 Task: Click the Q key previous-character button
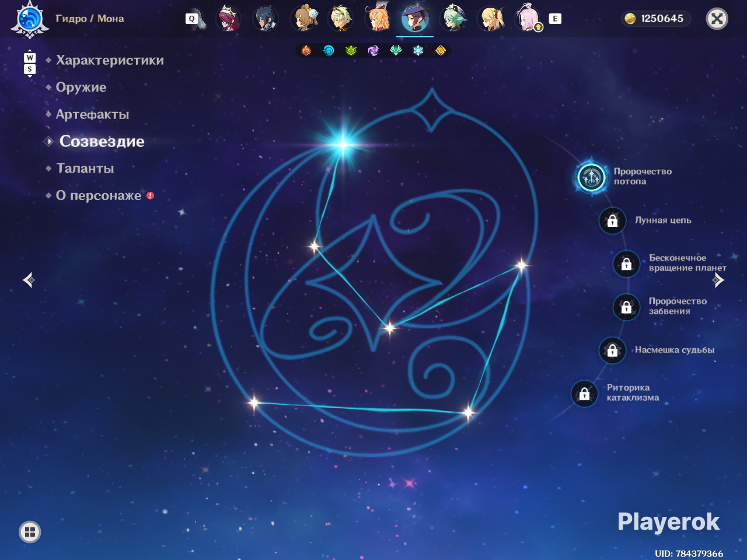[191, 19]
